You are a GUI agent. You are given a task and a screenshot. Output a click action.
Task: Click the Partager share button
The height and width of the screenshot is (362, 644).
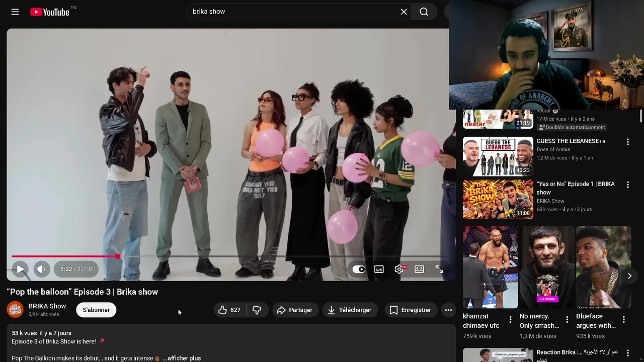(295, 310)
